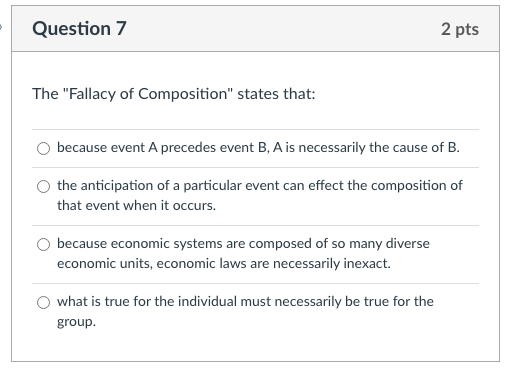519x384 pixels.
Task: Click answer text 'composed of so many diverse'
Action: (339, 243)
